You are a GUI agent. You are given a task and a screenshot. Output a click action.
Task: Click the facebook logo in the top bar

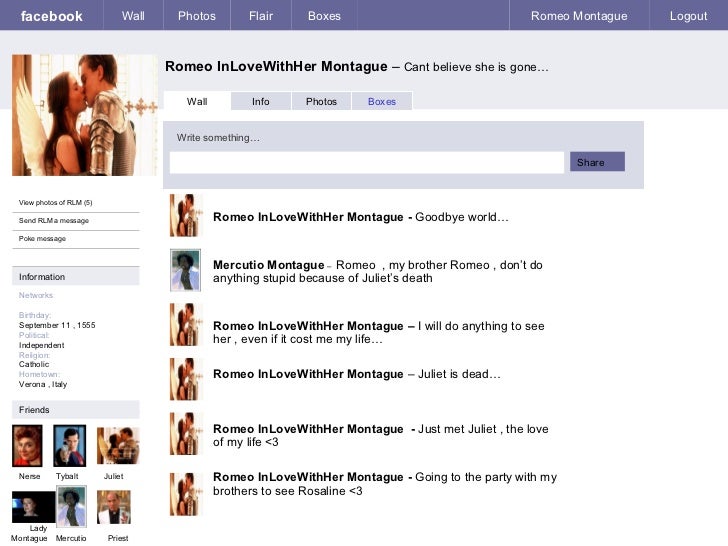pos(52,16)
